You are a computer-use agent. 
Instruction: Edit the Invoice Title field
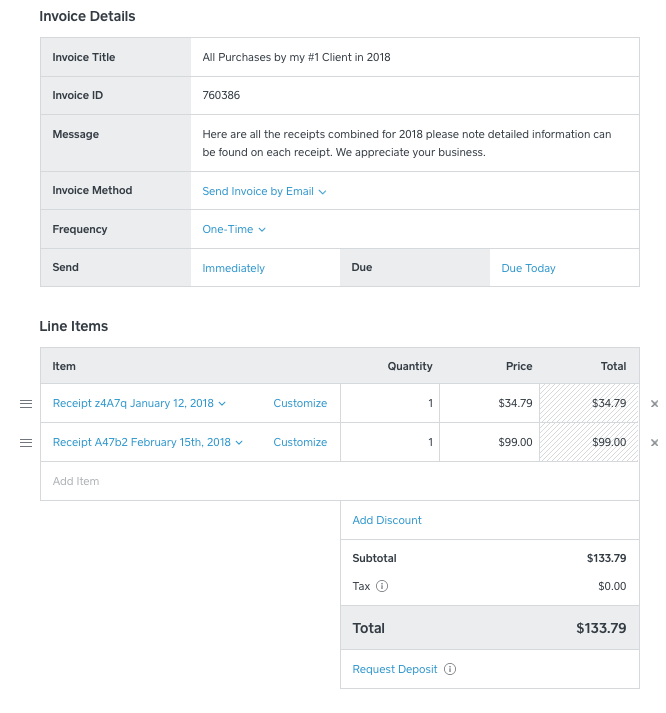(x=413, y=57)
